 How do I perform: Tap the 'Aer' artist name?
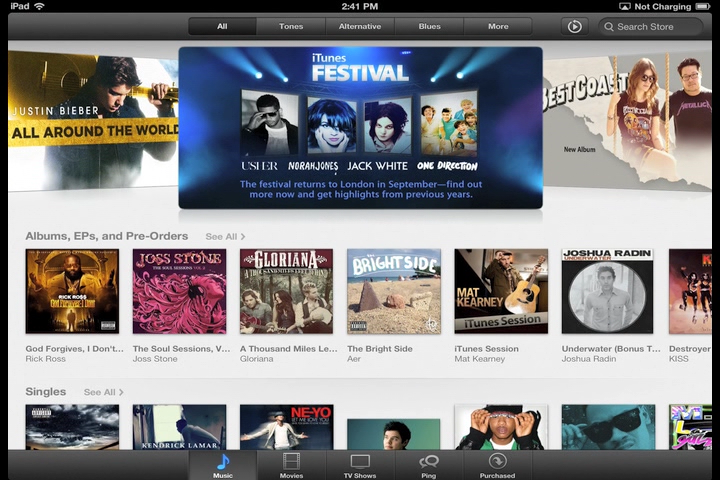(354, 359)
